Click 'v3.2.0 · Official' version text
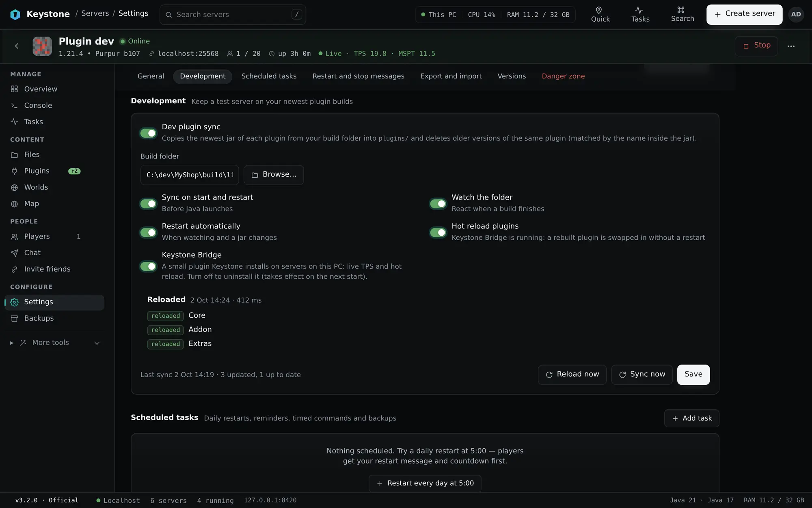Image resolution: width=812 pixels, height=508 pixels. 47,500
